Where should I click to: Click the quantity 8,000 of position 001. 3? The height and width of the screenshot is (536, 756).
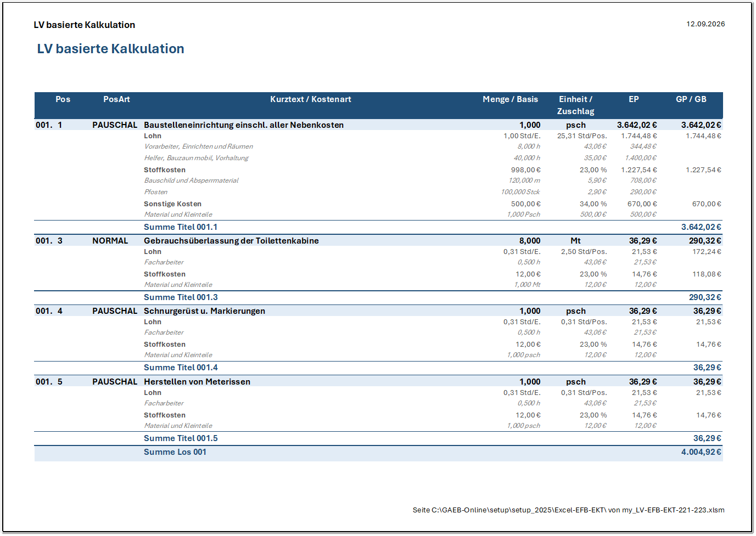[x=530, y=241]
